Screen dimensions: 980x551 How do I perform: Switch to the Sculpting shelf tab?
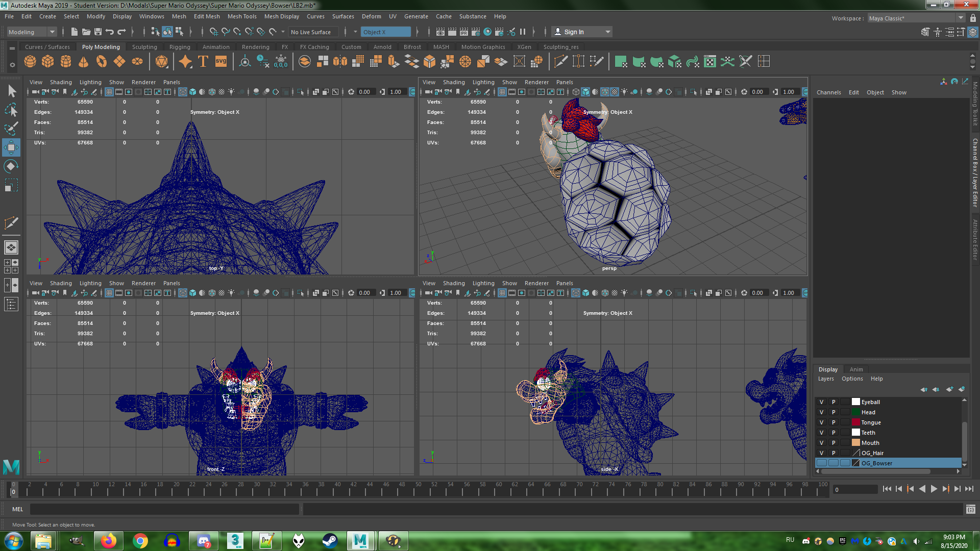click(x=144, y=47)
